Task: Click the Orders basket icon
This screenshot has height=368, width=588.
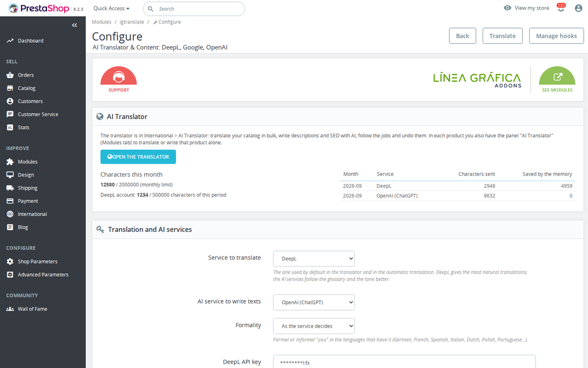Action: (x=10, y=75)
